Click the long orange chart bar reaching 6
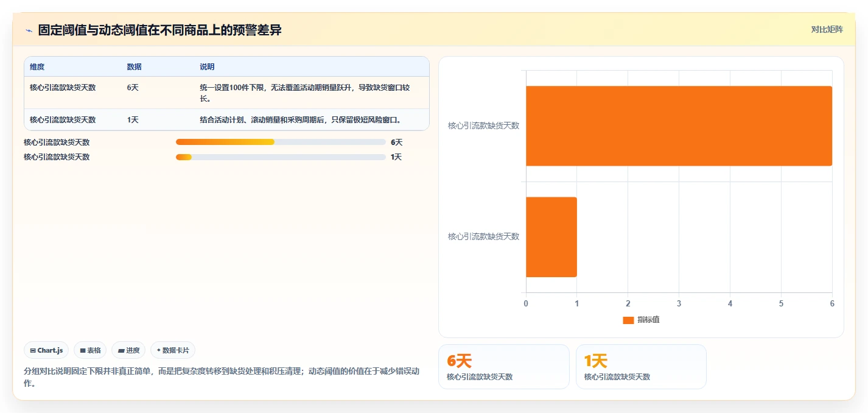Screen dimensions: 868x413 tap(679, 126)
